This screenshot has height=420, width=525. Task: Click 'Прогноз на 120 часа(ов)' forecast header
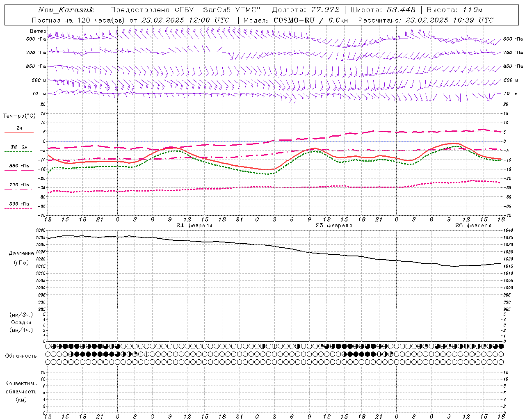[79, 20]
